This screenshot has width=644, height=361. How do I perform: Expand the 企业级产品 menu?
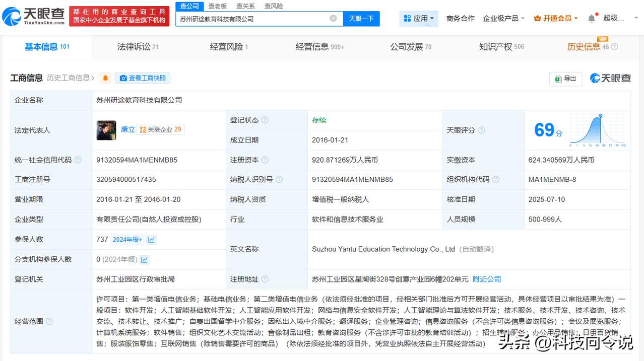click(503, 18)
